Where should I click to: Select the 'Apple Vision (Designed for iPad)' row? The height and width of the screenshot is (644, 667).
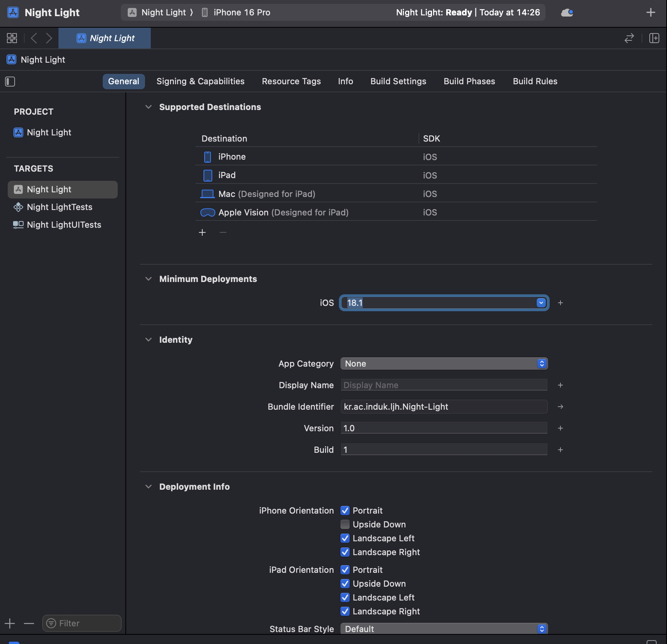coord(396,212)
